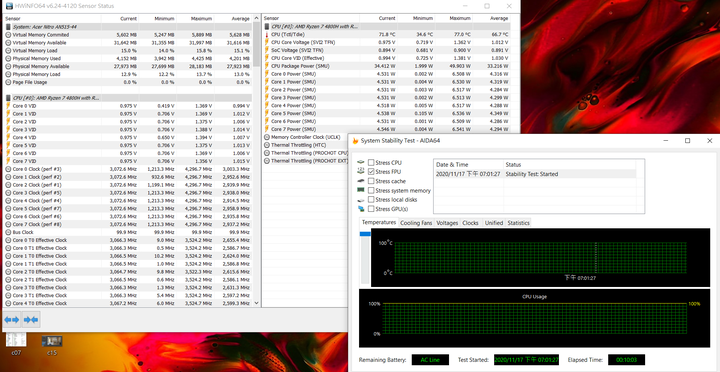
Task: Enable the Stress system memory checkbox
Action: point(371,190)
